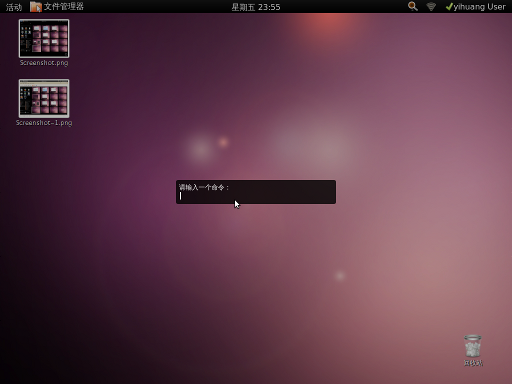This screenshot has width=512, height=384.
Task: Select the Screenshot-1.png thumbnail on desktop
Action: click(44, 98)
